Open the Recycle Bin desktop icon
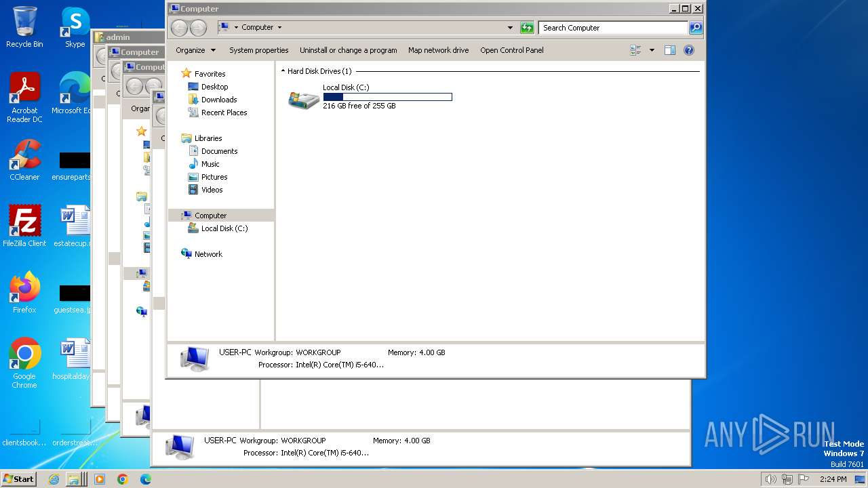Image resolution: width=868 pixels, height=488 pixels. click(x=24, y=27)
